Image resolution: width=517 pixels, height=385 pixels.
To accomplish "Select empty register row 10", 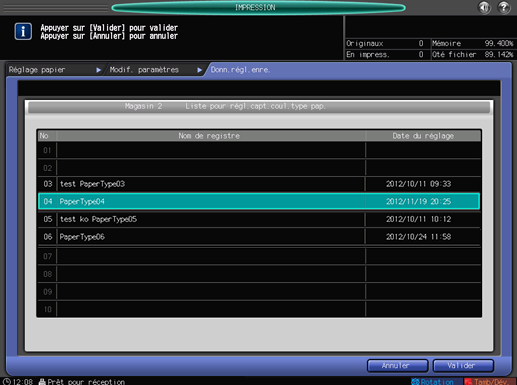I will 259,309.
